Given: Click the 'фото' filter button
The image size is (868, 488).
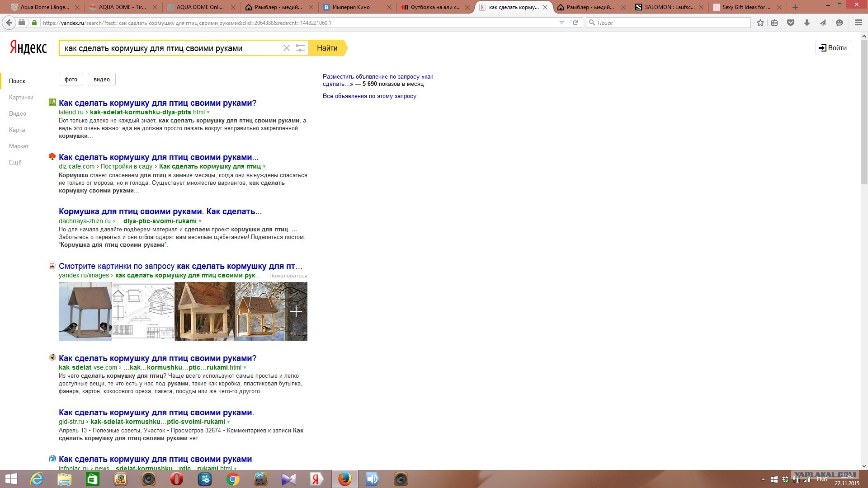Looking at the screenshot, I should (71, 79).
